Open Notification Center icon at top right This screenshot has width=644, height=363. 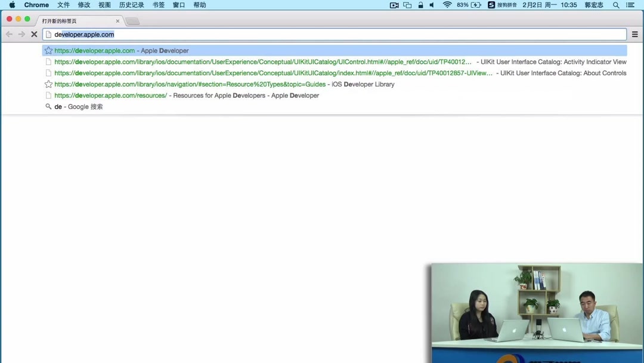[x=630, y=5]
